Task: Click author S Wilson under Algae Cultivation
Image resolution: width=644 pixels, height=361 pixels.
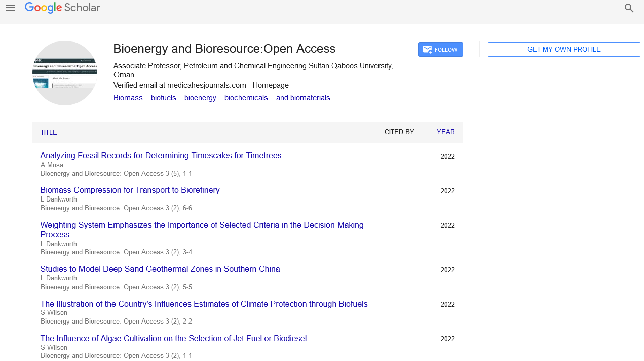Action: 54,347
